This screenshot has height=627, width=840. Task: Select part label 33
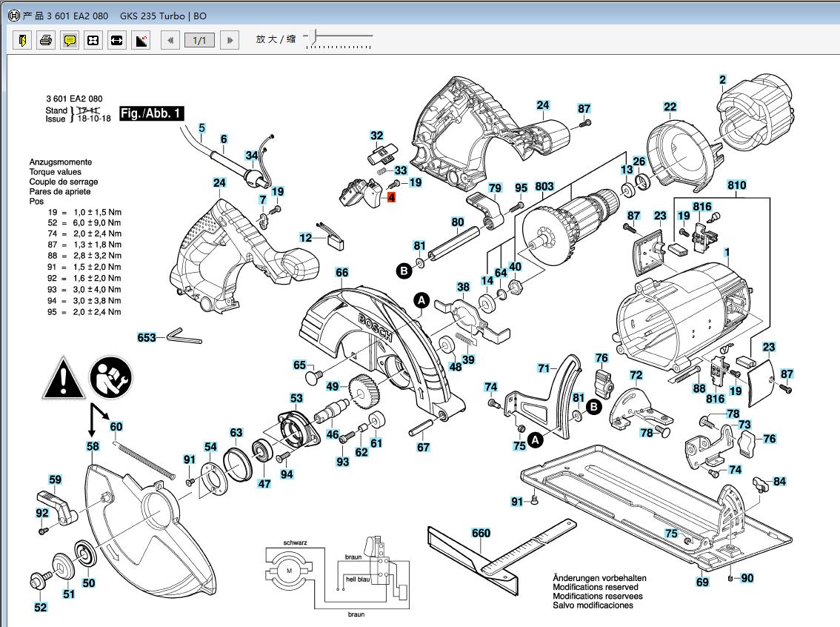coord(401,170)
